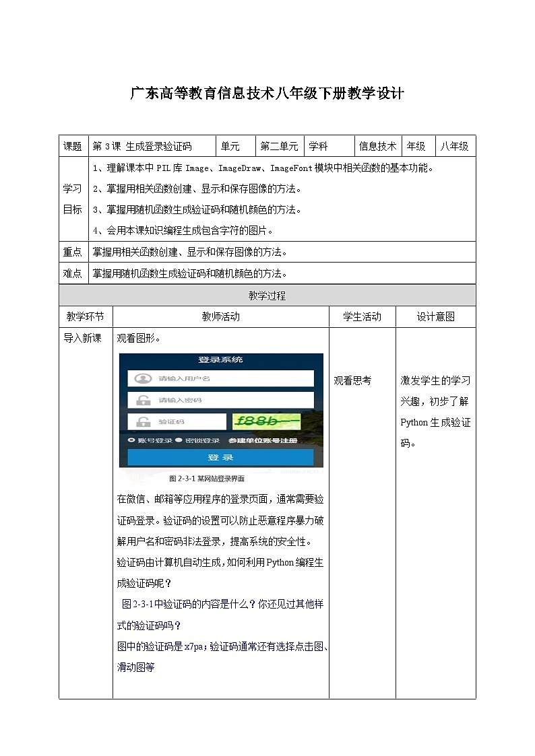
Task: Select the 密锁登录 radio button
Action: coord(179,440)
